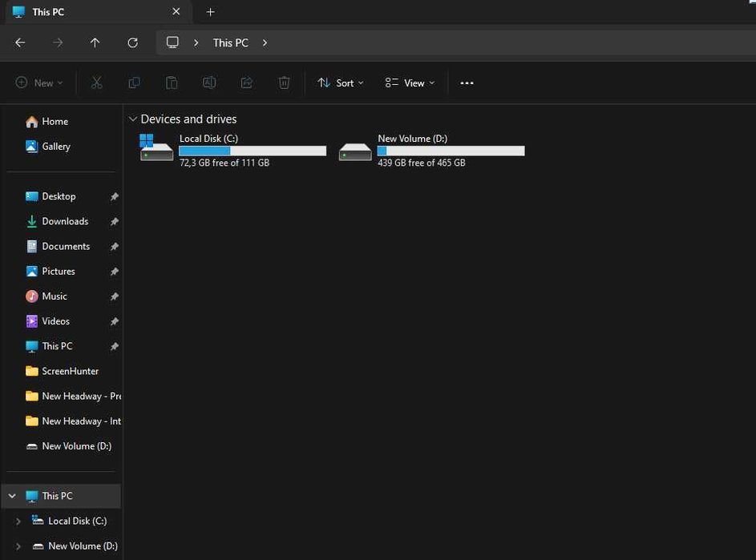
Task: Click the Cut scissors icon
Action: [96, 83]
